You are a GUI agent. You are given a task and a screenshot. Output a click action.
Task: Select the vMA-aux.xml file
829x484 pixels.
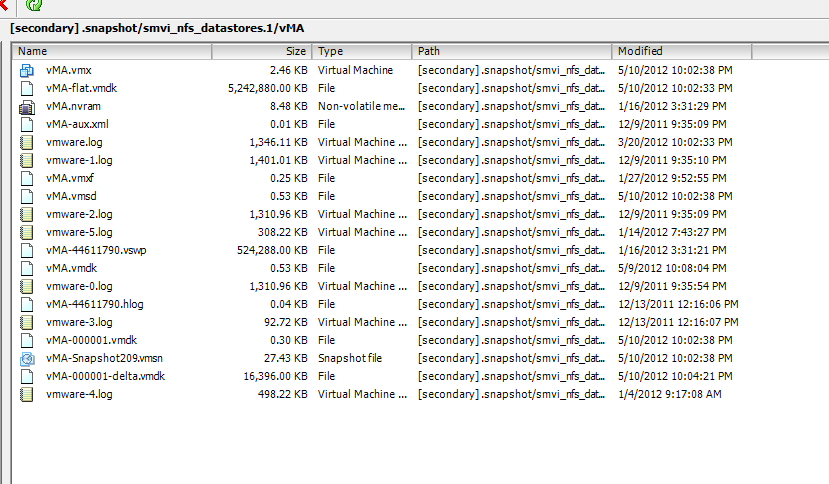(x=78, y=124)
